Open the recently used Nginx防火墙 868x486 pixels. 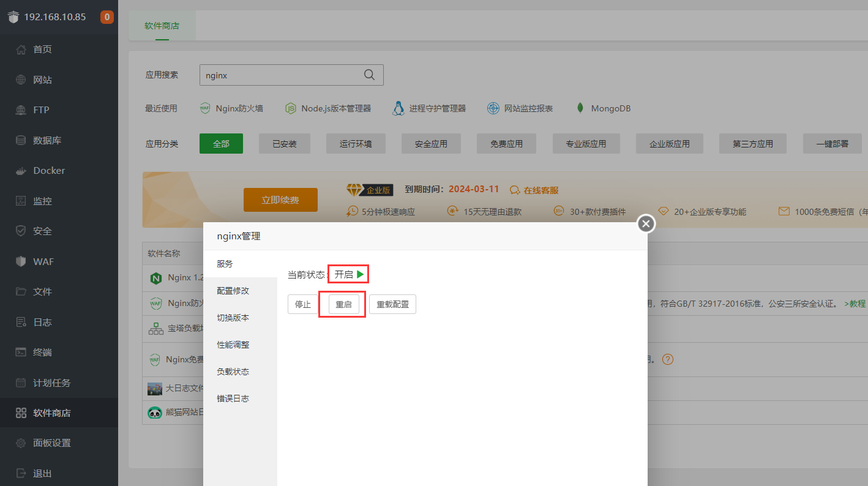pyautogui.click(x=231, y=108)
